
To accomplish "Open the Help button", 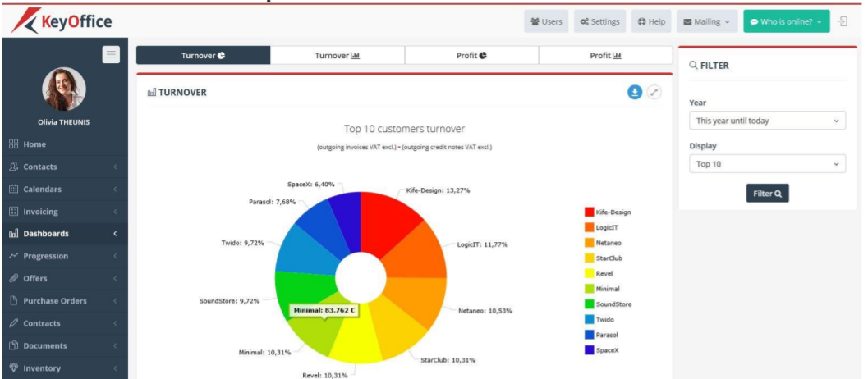I will tap(651, 21).
